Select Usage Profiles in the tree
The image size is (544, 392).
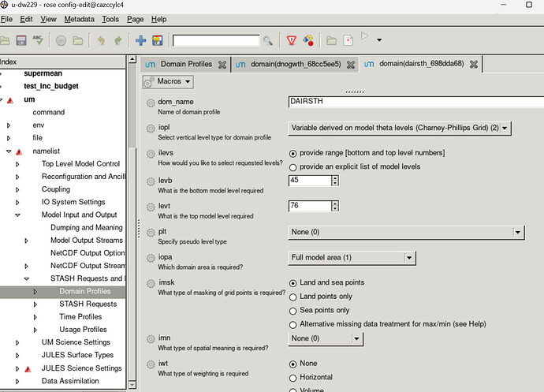coord(83,330)
